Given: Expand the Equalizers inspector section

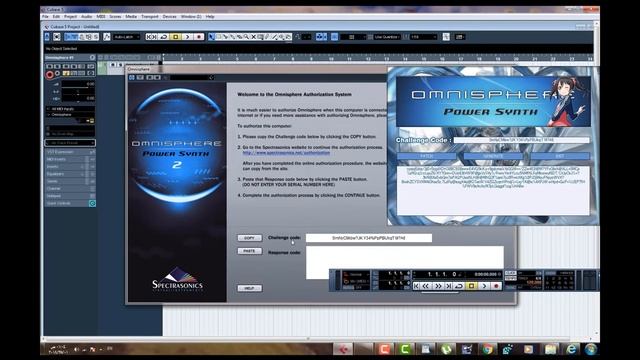Looking at the screenshot, I should point(70,174).
